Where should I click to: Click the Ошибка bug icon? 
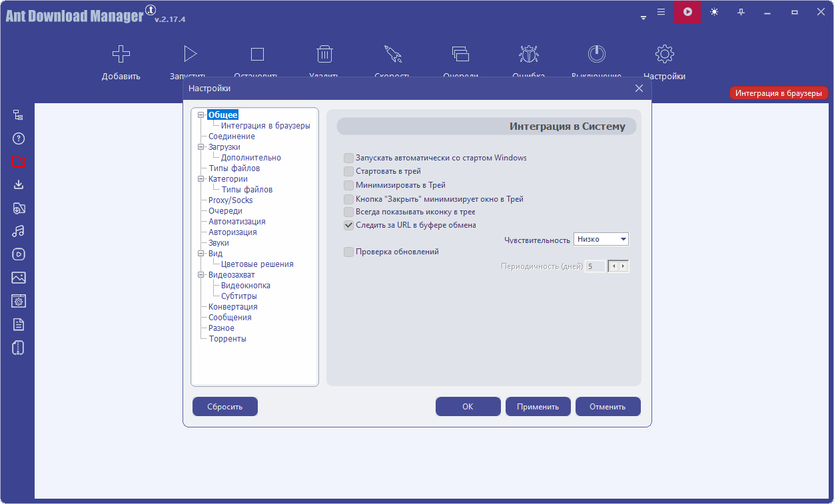click(529, 54)
